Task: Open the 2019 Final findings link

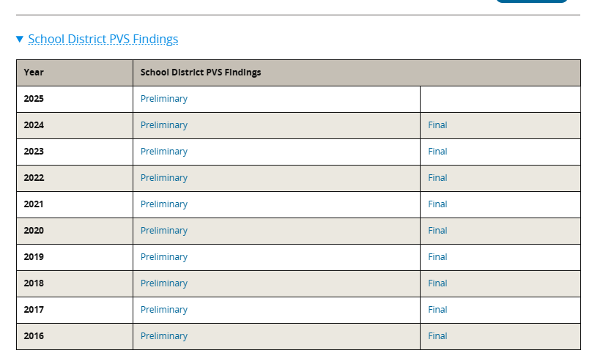Action: pos(437,257)
